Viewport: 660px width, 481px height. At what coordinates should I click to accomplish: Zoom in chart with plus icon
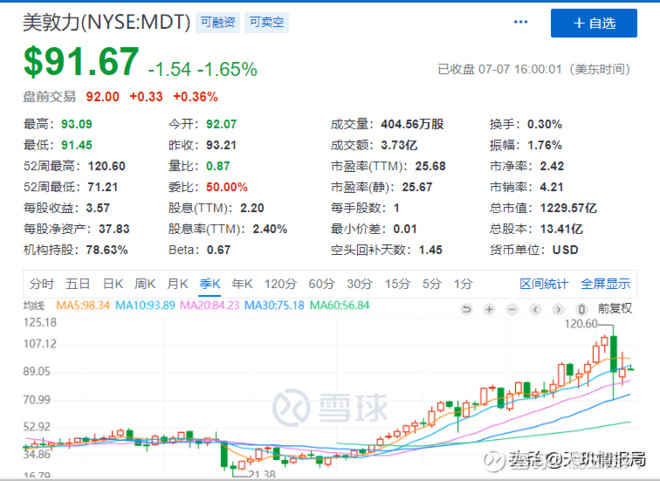click(489, 310)
